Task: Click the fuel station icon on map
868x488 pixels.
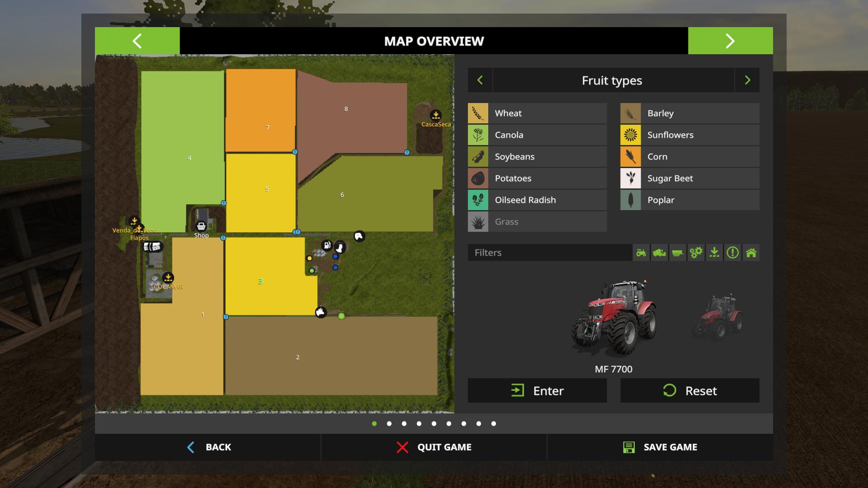Action: [x=326, y=245]
